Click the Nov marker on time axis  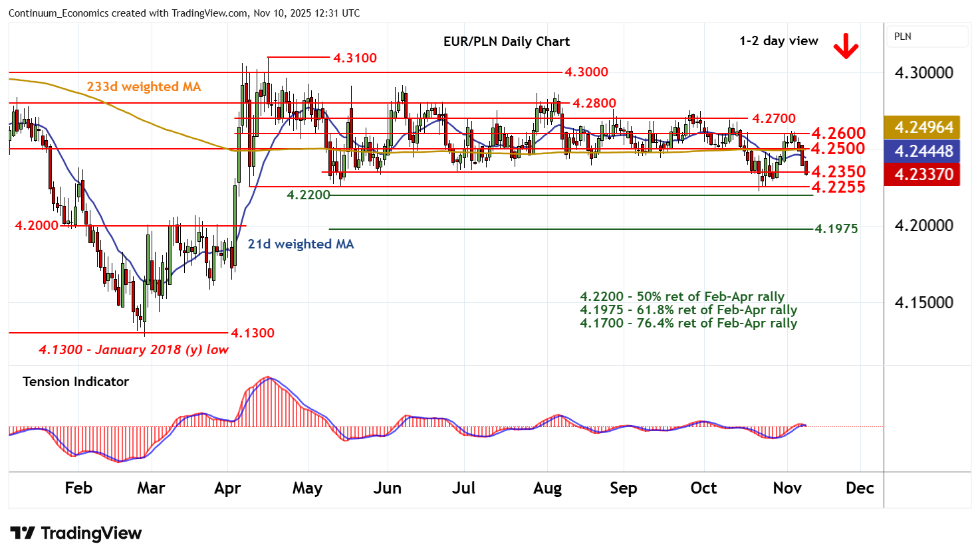click(787, 488)
